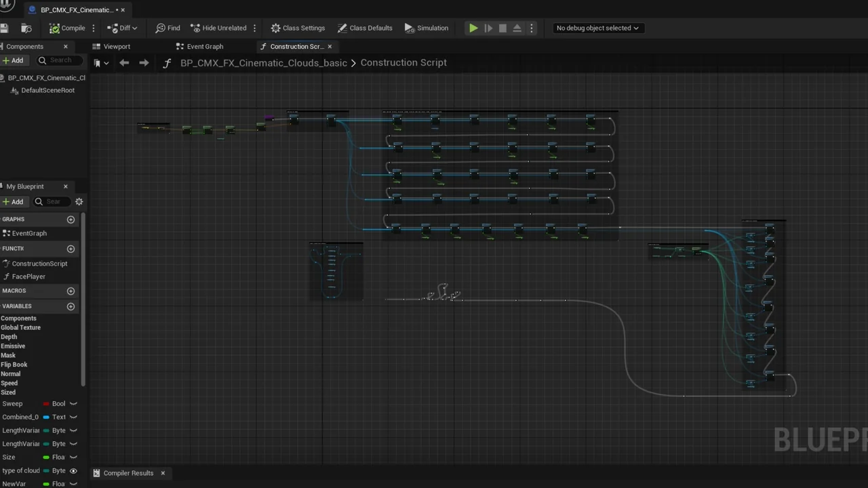This screenshot has height=488, width=868.
Task: Click the Browse to asset icon
Action: click(x=26, y=28)
